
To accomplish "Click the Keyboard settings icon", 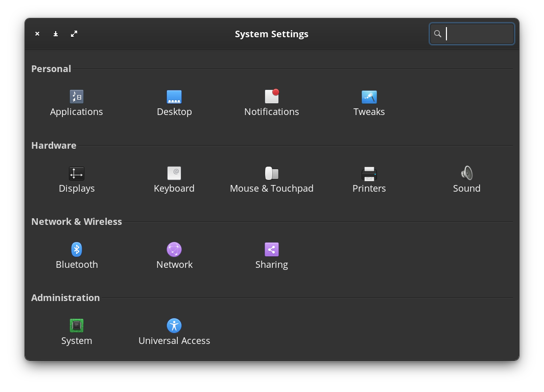I will (174, 174).
